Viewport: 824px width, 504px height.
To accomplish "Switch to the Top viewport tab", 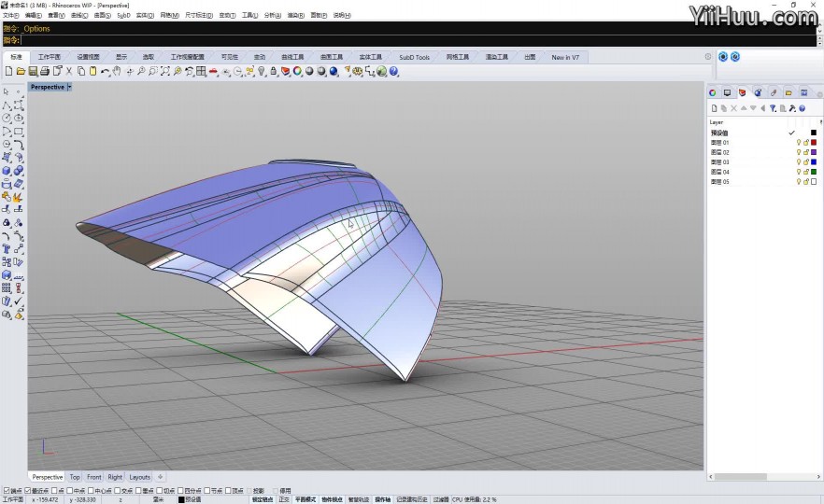I will (75, 477).
